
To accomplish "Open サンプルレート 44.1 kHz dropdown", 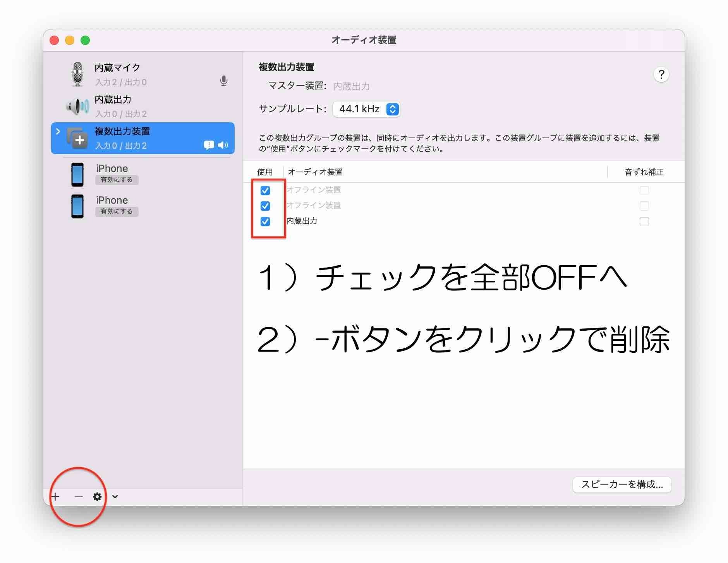I will click(x=366, y=109).
